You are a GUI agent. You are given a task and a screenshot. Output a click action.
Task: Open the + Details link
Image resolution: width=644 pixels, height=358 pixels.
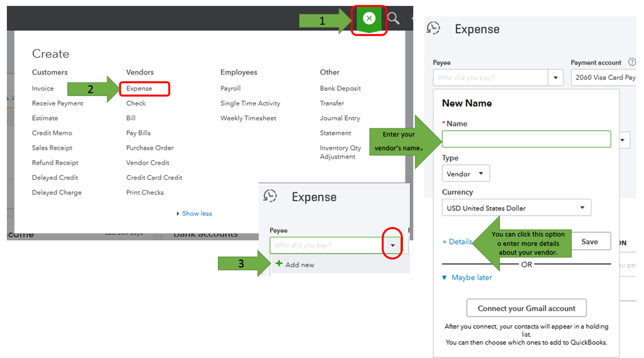point(456,242)
